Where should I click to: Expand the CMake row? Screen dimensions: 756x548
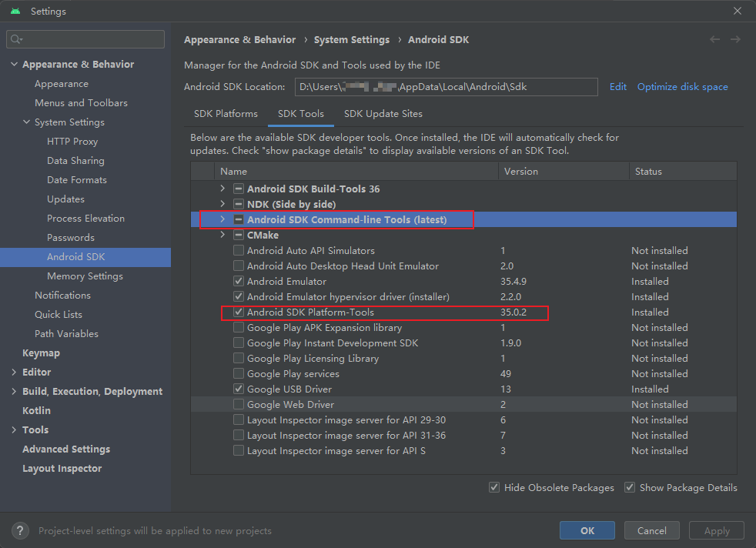click(x=222, y=235)
